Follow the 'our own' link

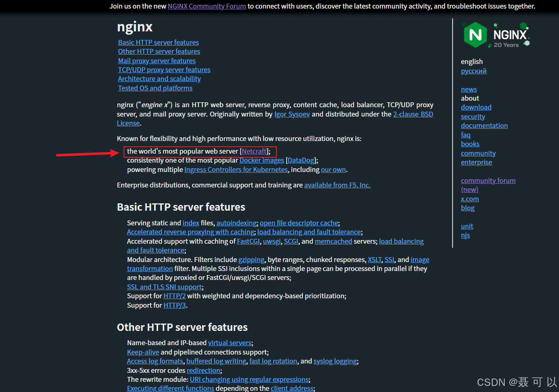click(x=334, y=170)
